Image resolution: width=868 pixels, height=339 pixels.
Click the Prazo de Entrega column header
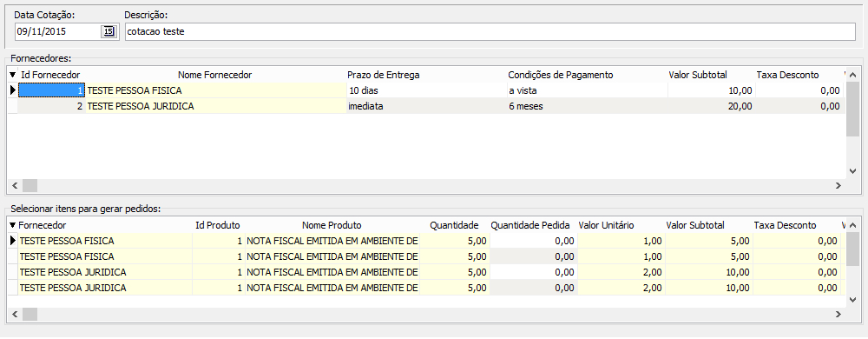click(383, 75)
